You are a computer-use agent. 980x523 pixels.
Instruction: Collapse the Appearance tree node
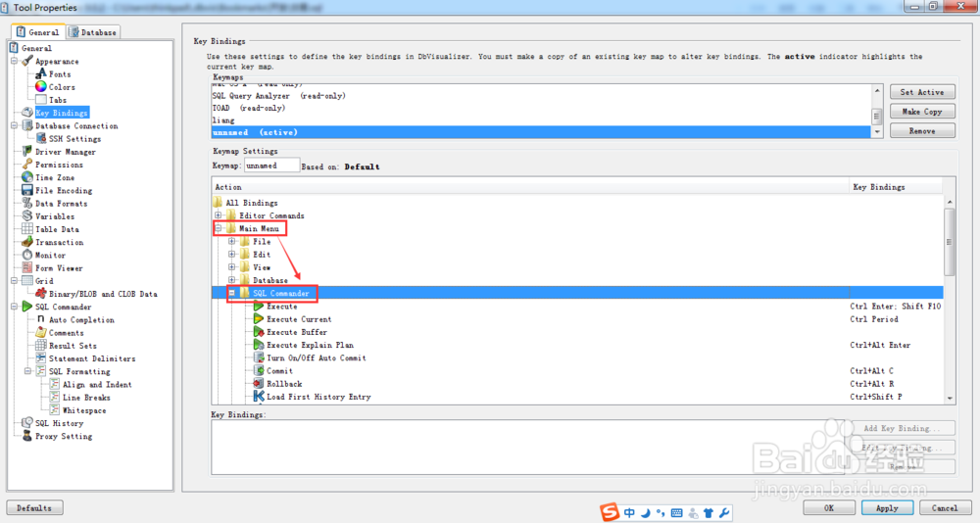15,62
